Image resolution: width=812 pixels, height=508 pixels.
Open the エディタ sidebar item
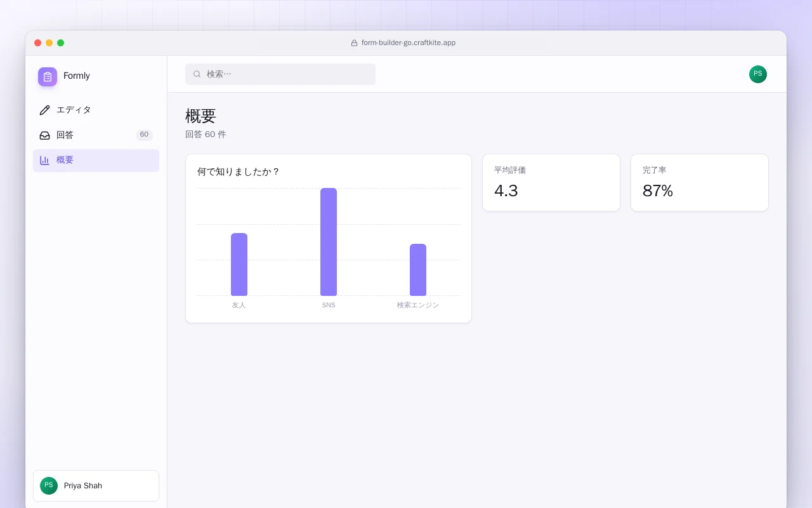click(x=96, y=110)
